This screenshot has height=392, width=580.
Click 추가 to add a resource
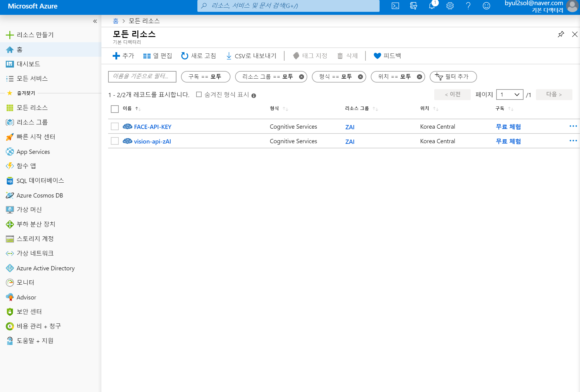[123, 56]
